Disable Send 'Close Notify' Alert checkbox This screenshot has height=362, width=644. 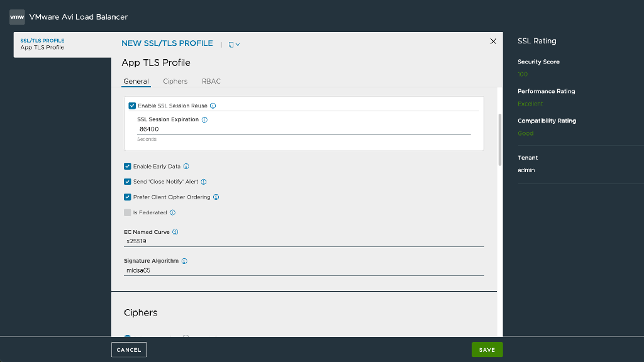click(128, 182)
